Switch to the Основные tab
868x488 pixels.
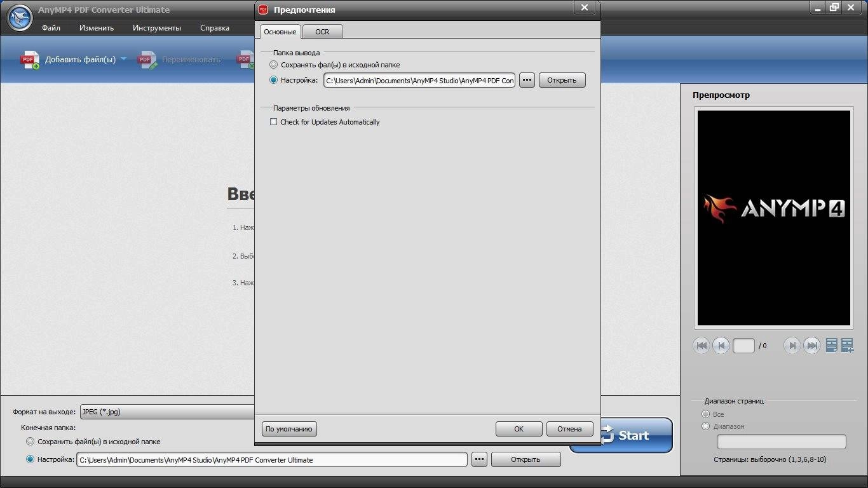[x=280, y=32]
